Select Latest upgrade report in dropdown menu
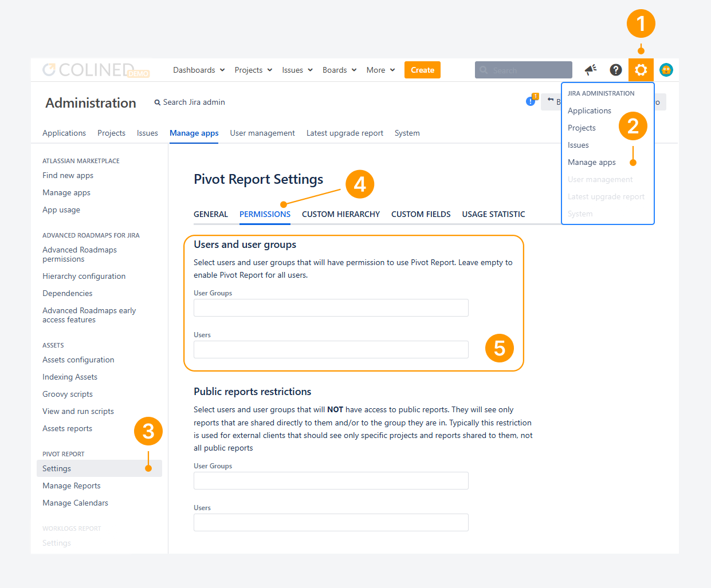 coord(606,196)
